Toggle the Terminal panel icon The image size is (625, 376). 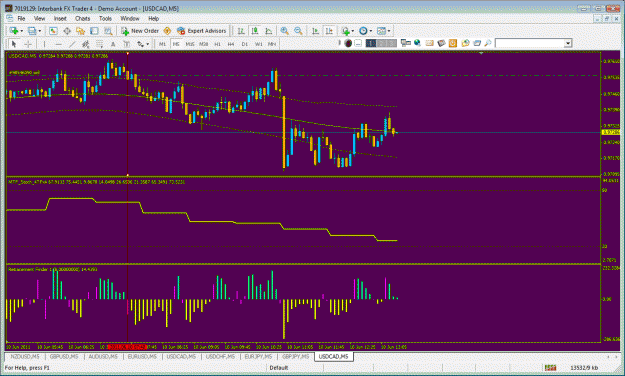(x=94, y=31)
